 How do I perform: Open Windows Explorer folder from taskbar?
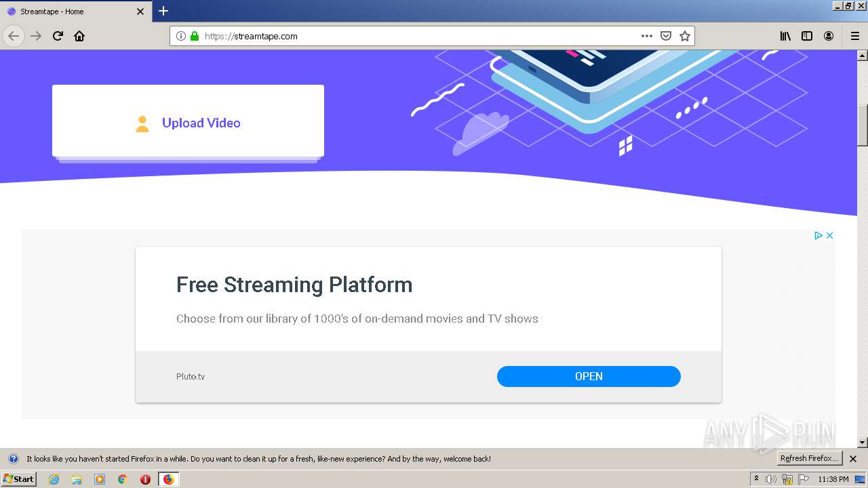tap(77, 479)
